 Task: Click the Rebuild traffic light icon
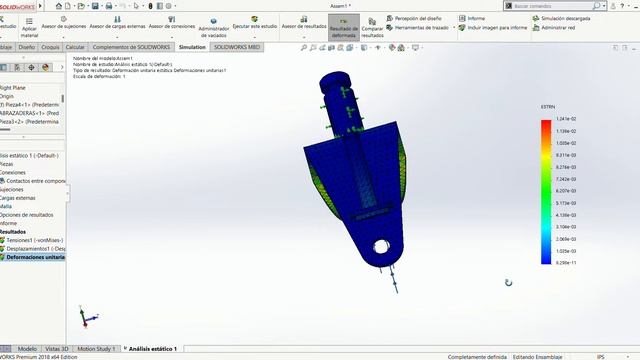[150, 6]
